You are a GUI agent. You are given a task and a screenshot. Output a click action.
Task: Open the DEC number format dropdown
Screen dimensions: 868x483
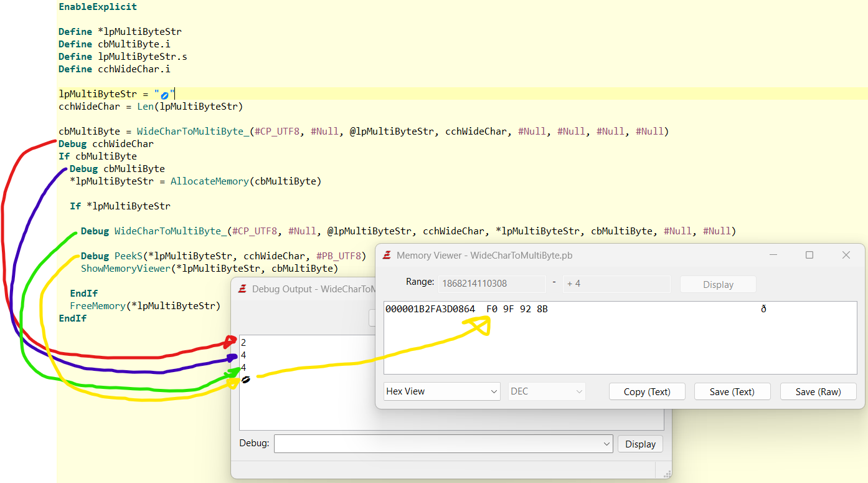pos(546,391)
